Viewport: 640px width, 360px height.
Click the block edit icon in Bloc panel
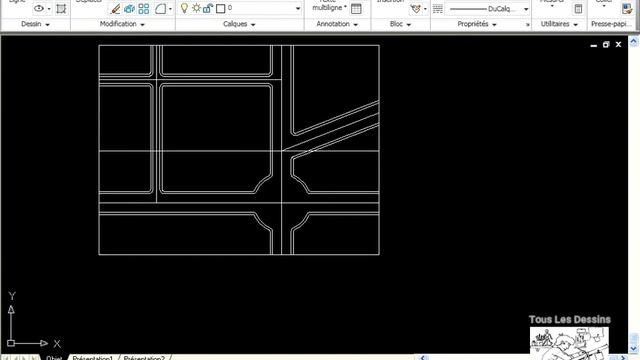(416, 9)
